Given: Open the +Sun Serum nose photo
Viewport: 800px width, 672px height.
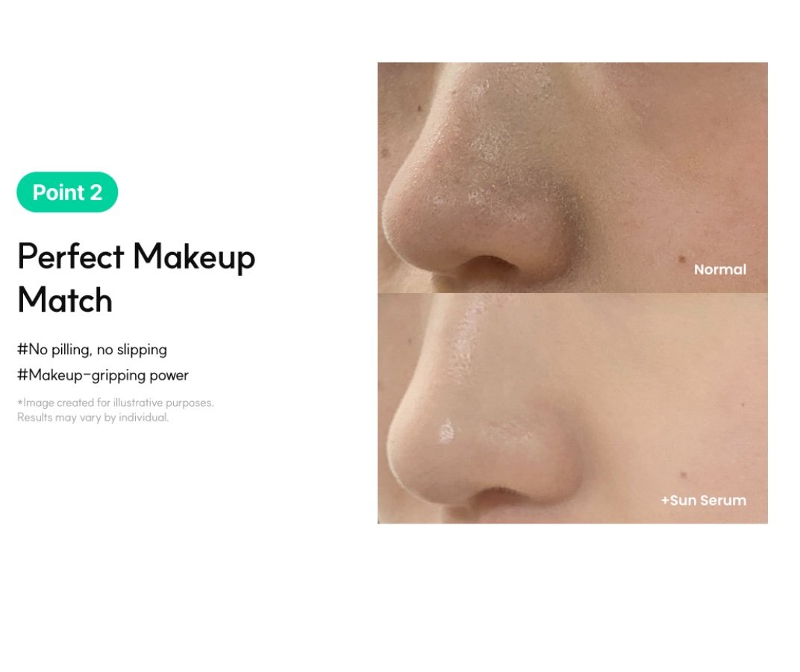Looking at the screenshot, I should [572, 409].
